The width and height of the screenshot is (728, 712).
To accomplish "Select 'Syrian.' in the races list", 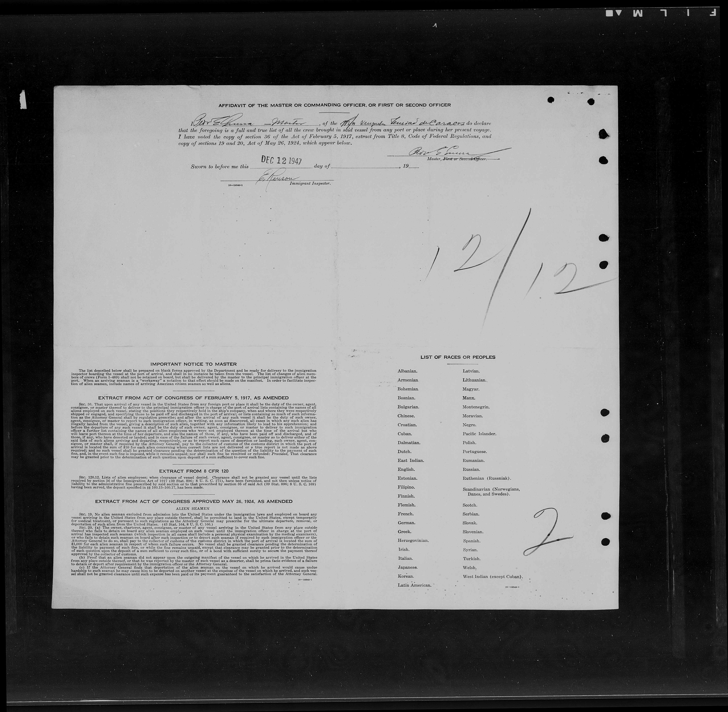I will [470, 550].
